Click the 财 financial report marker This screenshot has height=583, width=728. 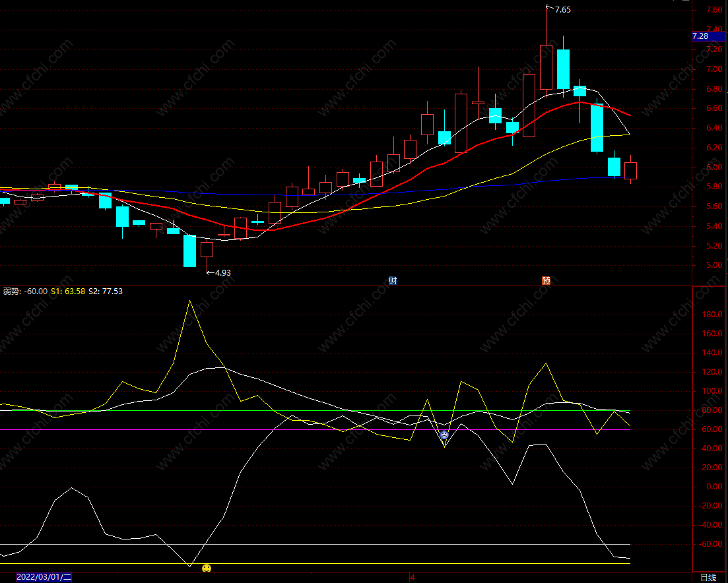393,280
